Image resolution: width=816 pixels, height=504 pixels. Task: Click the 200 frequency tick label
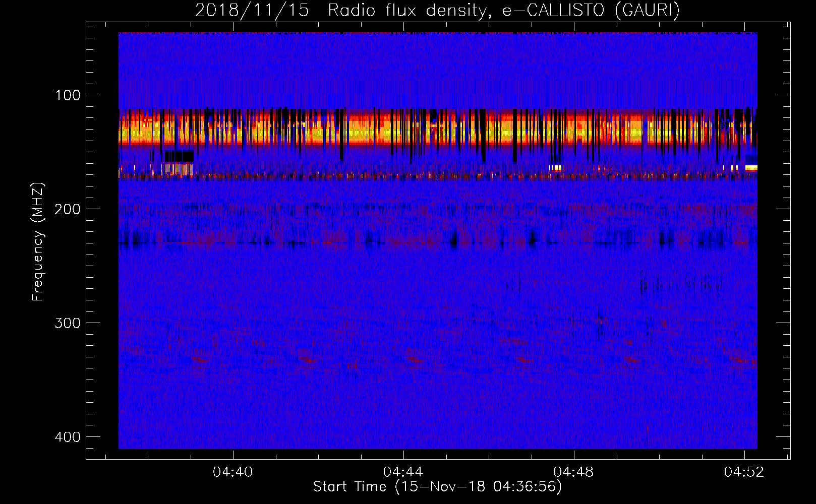[68, 209]
